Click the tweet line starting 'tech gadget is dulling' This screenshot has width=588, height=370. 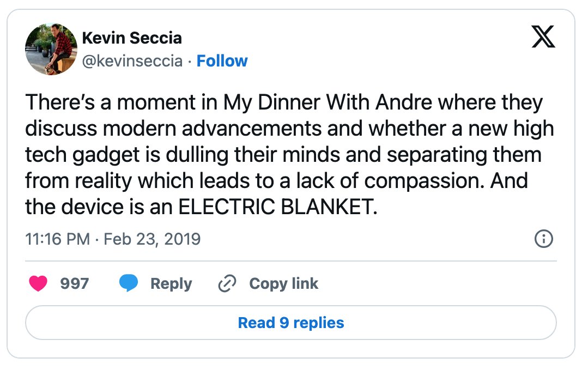pos(283,155)
